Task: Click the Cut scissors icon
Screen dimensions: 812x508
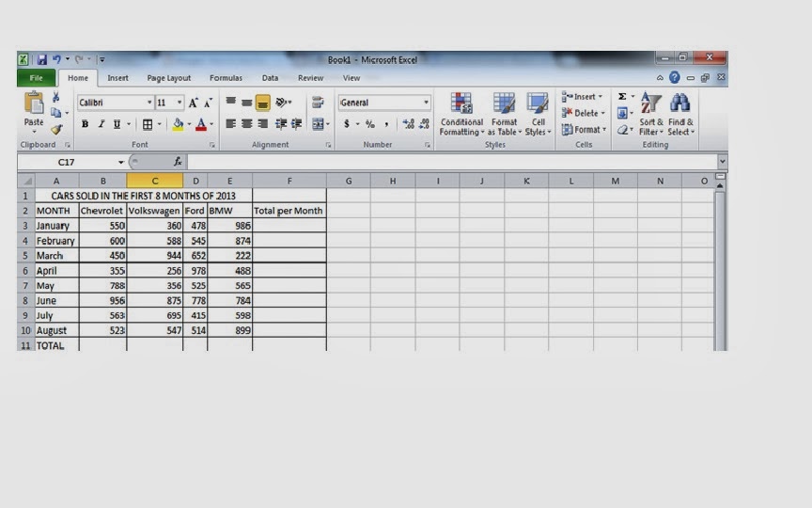Action: 55,97
